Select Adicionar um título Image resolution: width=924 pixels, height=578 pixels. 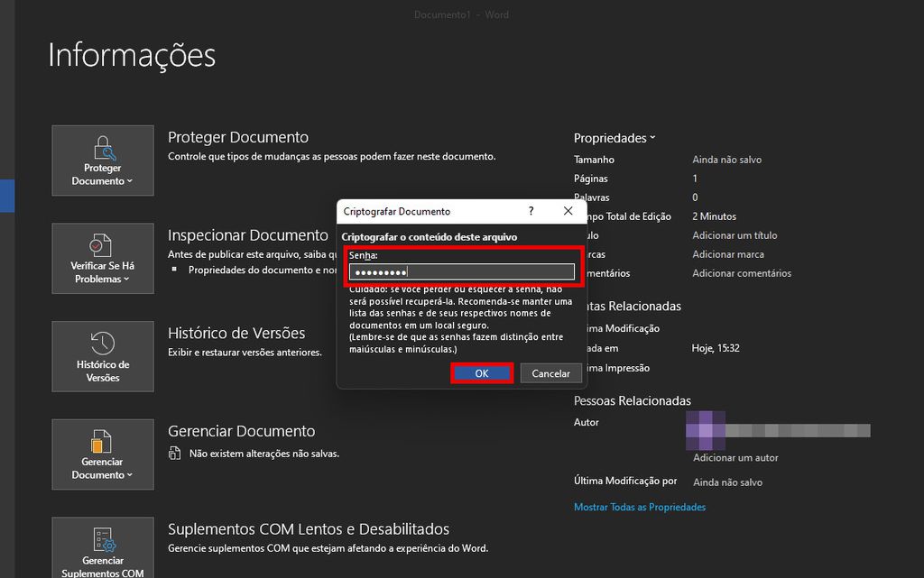click(735, 235)
